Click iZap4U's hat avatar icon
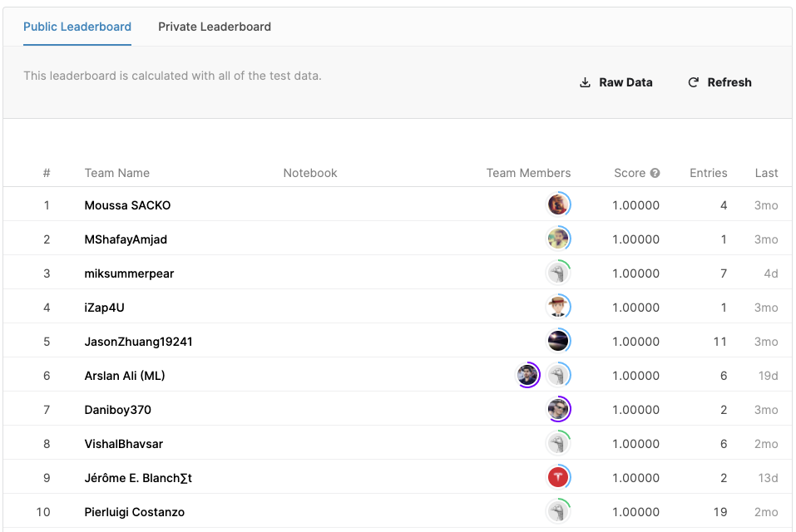 tap(558, 307)
